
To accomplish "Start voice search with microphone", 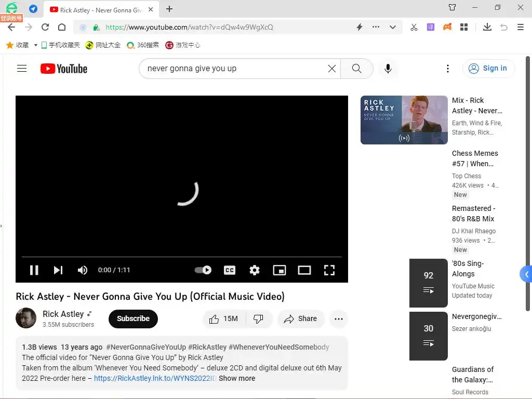I will [x=388, y=69].
